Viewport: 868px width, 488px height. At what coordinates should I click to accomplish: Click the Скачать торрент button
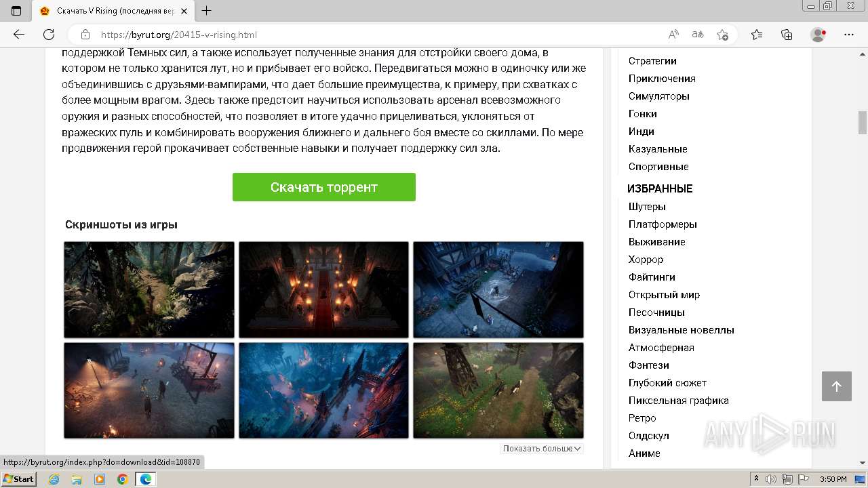pyautogui.click(x=324, y=187)
